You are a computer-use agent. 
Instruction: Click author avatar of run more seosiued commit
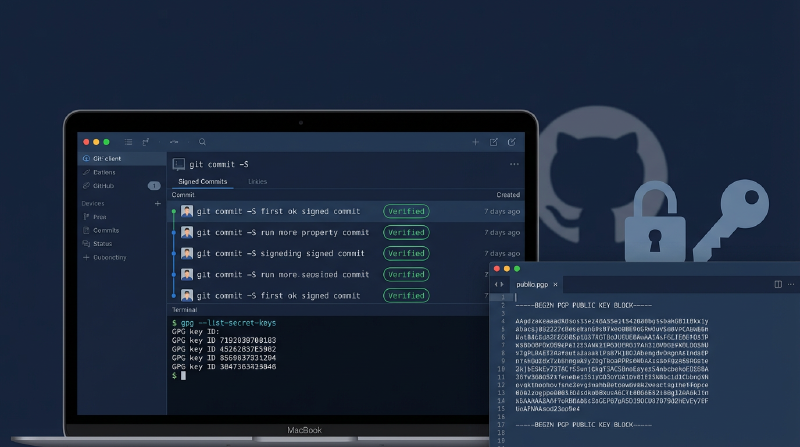(x=187, y=275)
